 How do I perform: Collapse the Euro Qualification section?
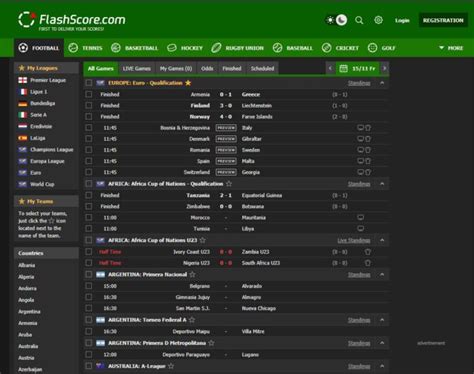tap(382, 83)
